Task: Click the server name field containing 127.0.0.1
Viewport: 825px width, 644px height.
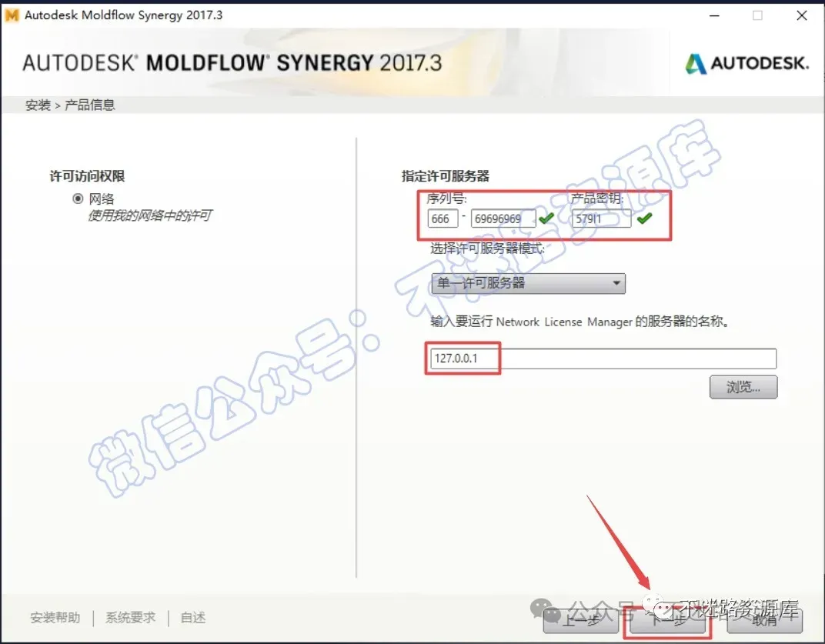Action: (603, 359)
